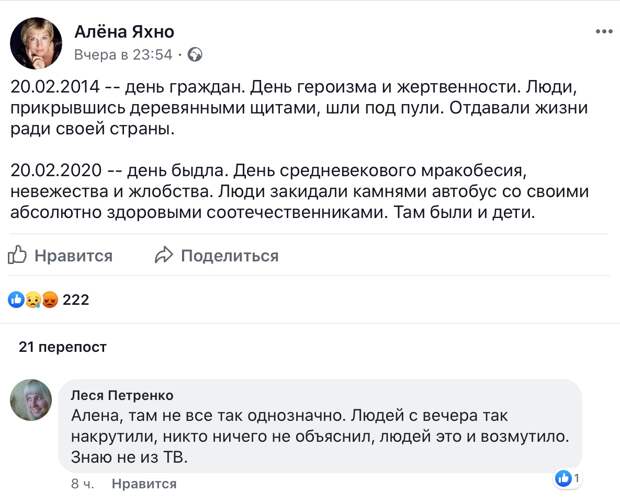Image resolution: width=620 pixels, height=504 pixels.
Task: Open the 21 перепост shares list
Action: 62,347
